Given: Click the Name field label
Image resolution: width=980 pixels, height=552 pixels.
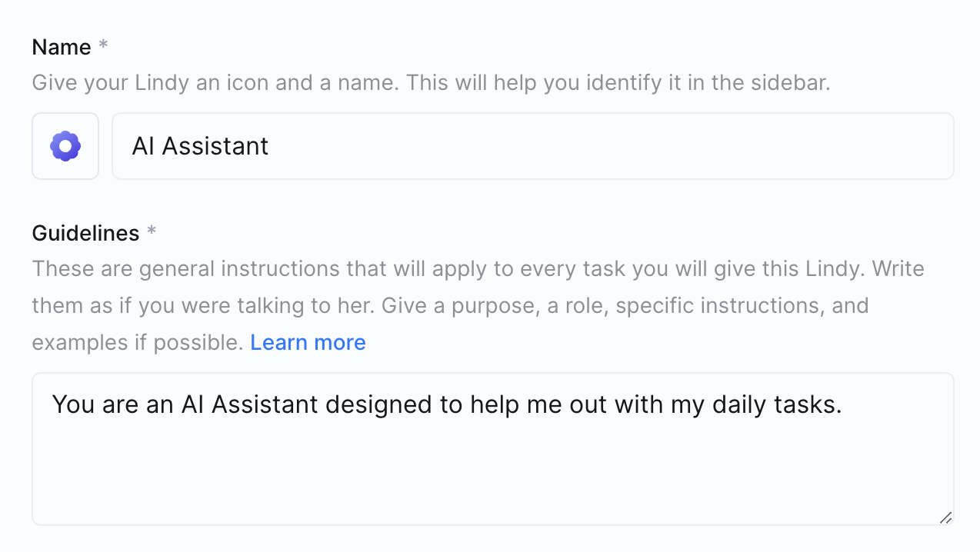Looking at the screenshot, I should pos(62,47).
